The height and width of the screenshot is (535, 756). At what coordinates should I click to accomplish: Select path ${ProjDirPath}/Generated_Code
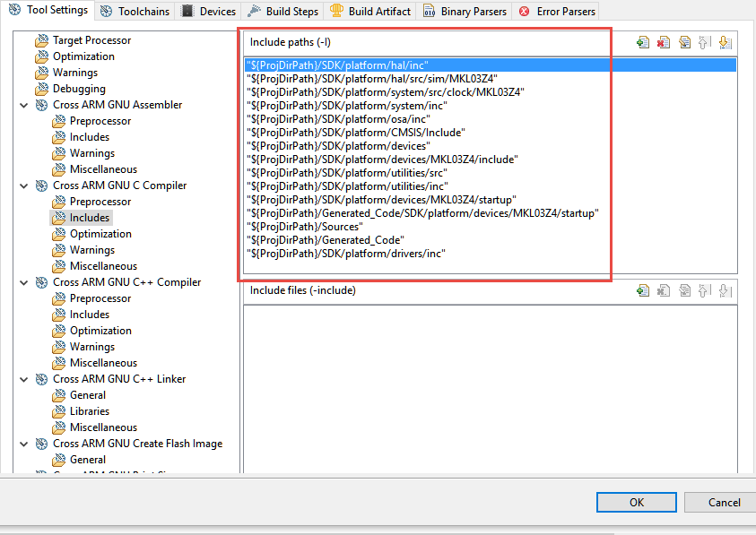pos(491,240)
